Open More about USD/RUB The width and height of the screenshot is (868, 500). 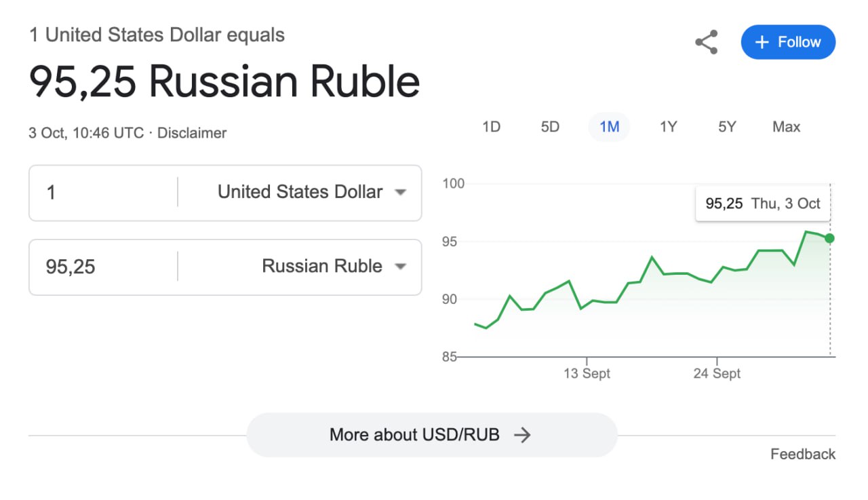click(432, 435)
